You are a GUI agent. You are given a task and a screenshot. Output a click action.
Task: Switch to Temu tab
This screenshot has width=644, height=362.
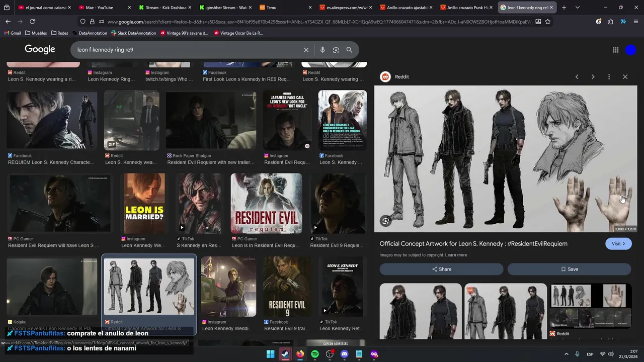(x=286, y=8)
